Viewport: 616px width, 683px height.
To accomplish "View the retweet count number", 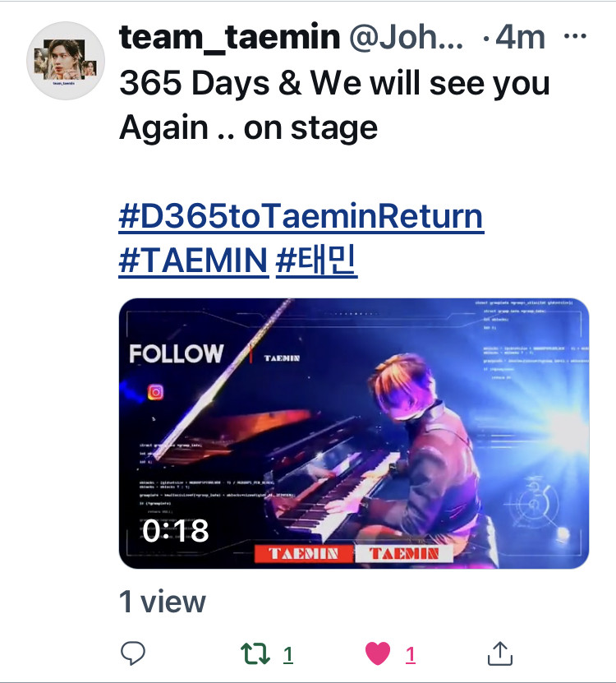I will click(x=287, y=654).
